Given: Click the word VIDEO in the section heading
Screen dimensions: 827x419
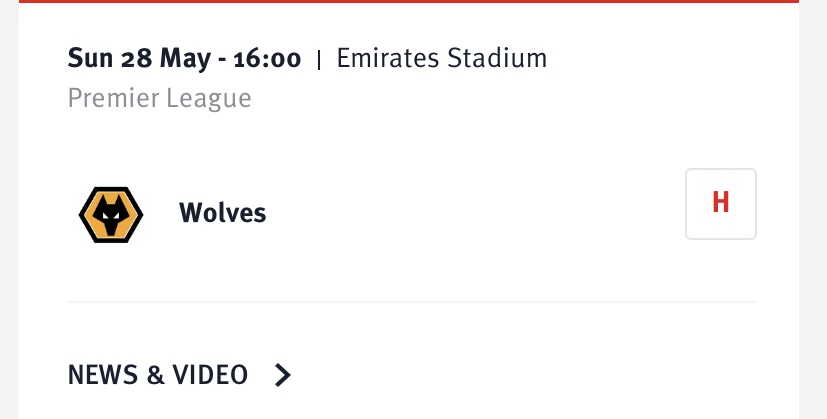Looking at the screenshot, I should pos(210,375).
